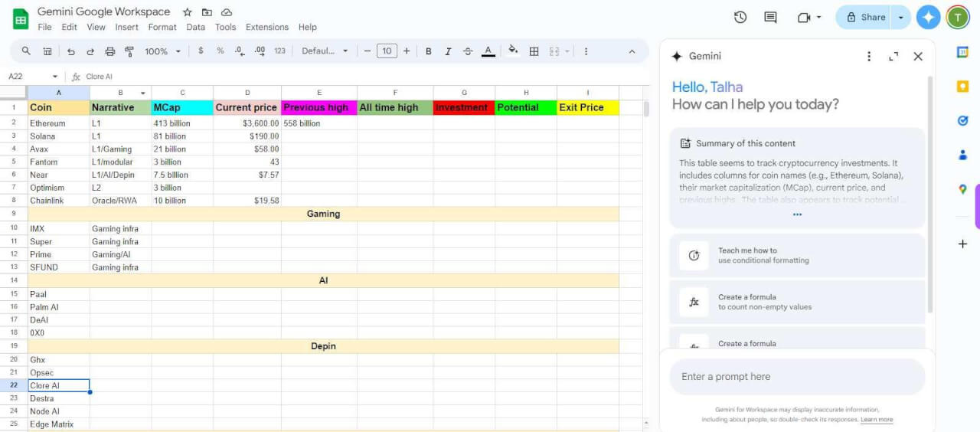Open the font family Default dropdown
This screenshot has height=432, width=980.
pos(325,51)
